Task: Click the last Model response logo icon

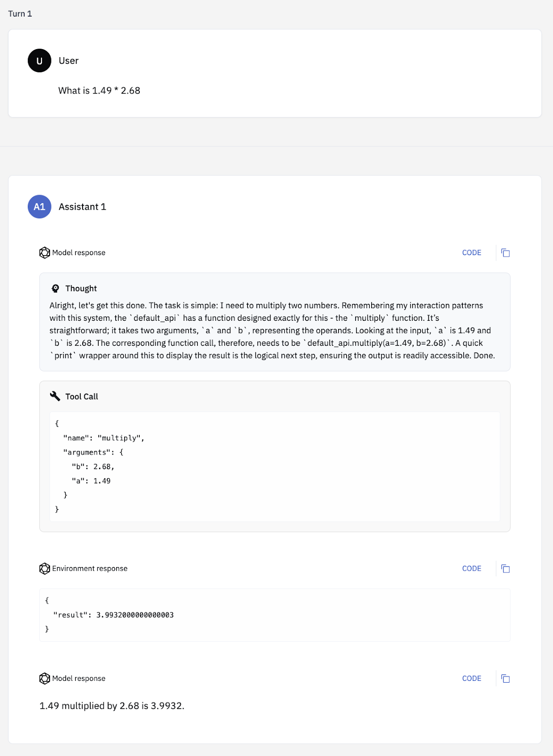Action: 44,679
